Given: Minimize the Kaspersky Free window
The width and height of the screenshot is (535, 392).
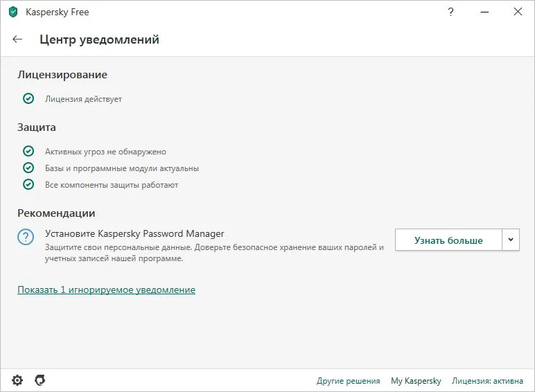Looking at the screenshot, I should click(x=484, y=12).
